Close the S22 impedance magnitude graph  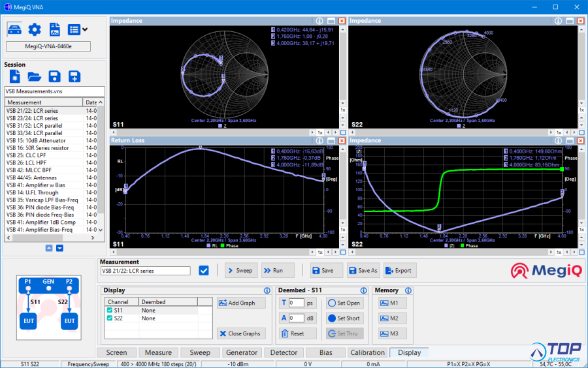tap(581, 141)
